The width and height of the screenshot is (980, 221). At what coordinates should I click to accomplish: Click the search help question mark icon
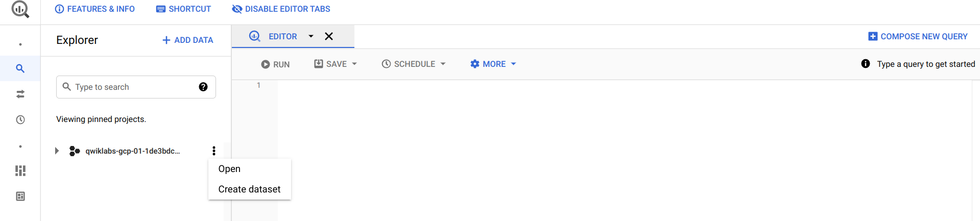click(x=203, y=87)
